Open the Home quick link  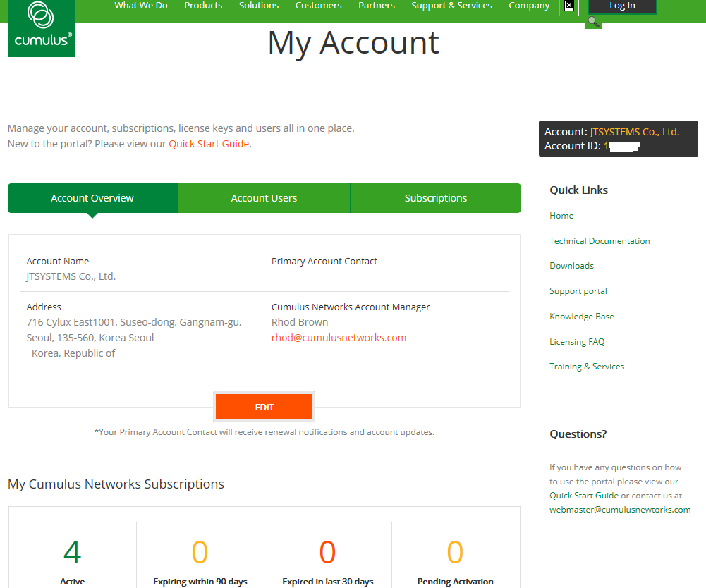[x=561, y=216]
